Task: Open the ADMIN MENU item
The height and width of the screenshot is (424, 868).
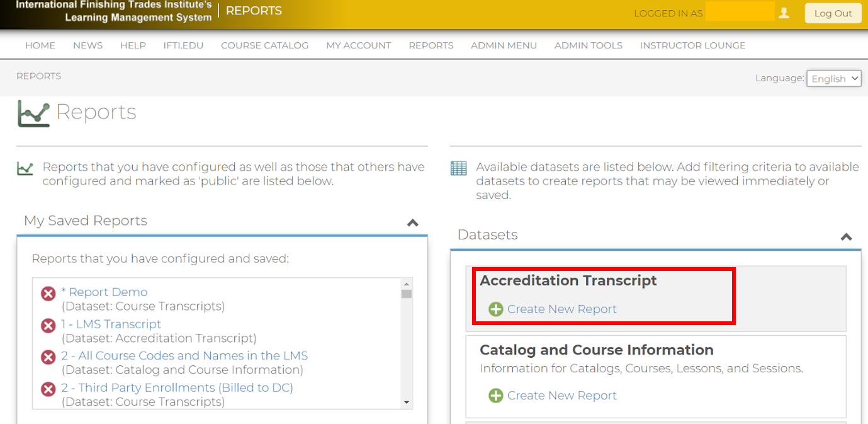Action: [504, 45]
